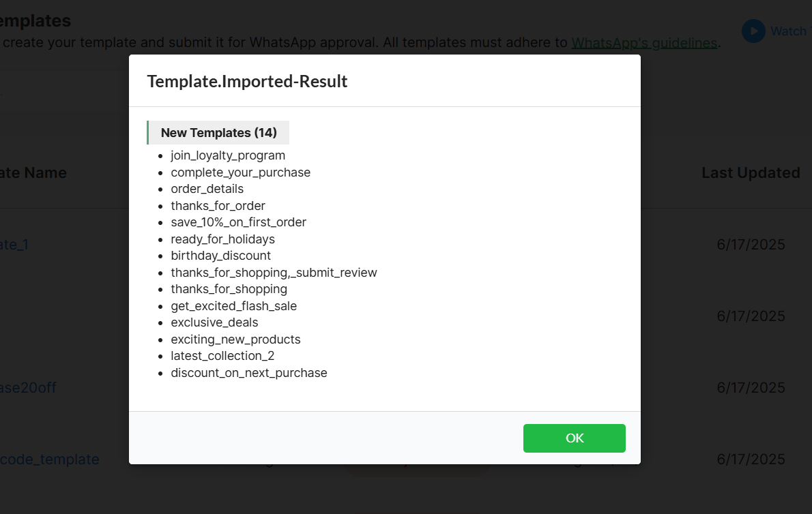The width and height of the screenshot is (812, 514).
Task: Click the Last Updated column header
Action: pyautogui.click(x=751, y=172)
